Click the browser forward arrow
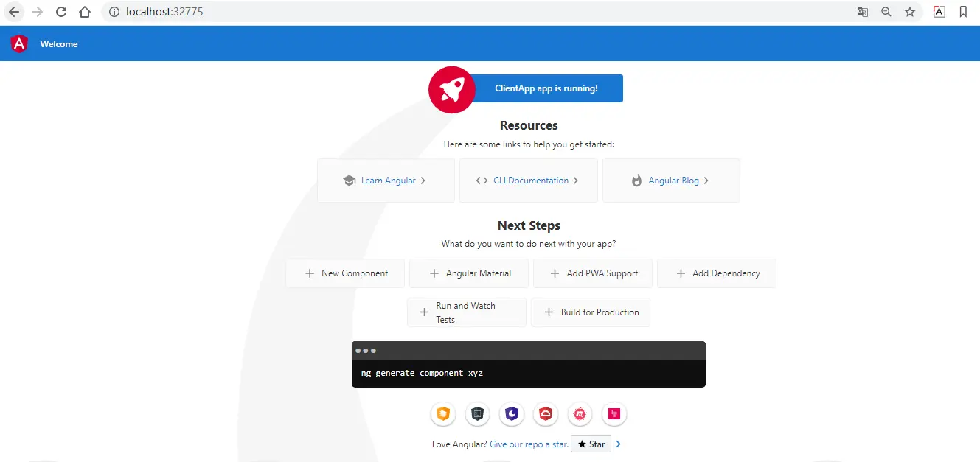Viewport: 980px width, 462px height. point(38,12)
